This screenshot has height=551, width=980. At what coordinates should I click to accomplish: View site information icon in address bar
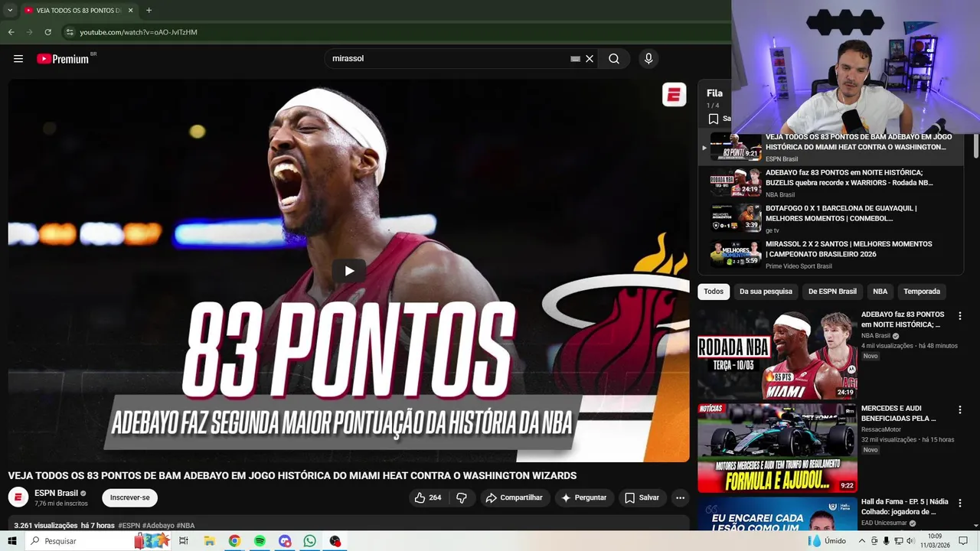(69, 32)
